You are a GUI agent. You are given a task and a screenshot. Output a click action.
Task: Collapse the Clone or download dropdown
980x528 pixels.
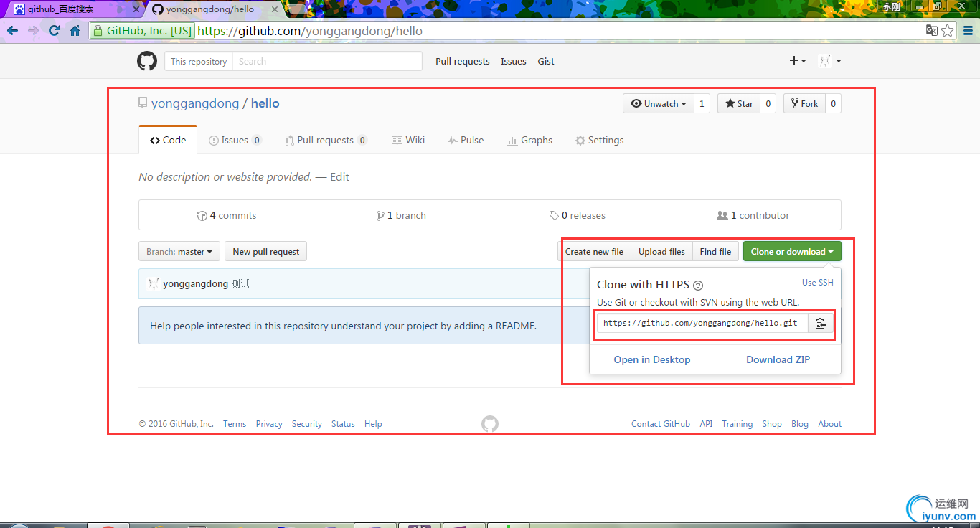pyautogui.click(x=792, y=252)
